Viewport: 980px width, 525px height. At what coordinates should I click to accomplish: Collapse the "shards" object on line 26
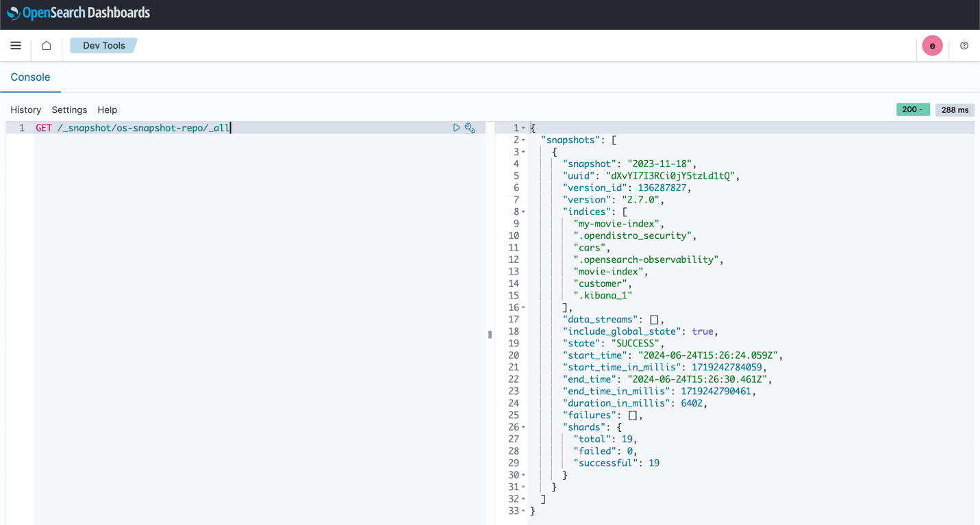(524, 428)
